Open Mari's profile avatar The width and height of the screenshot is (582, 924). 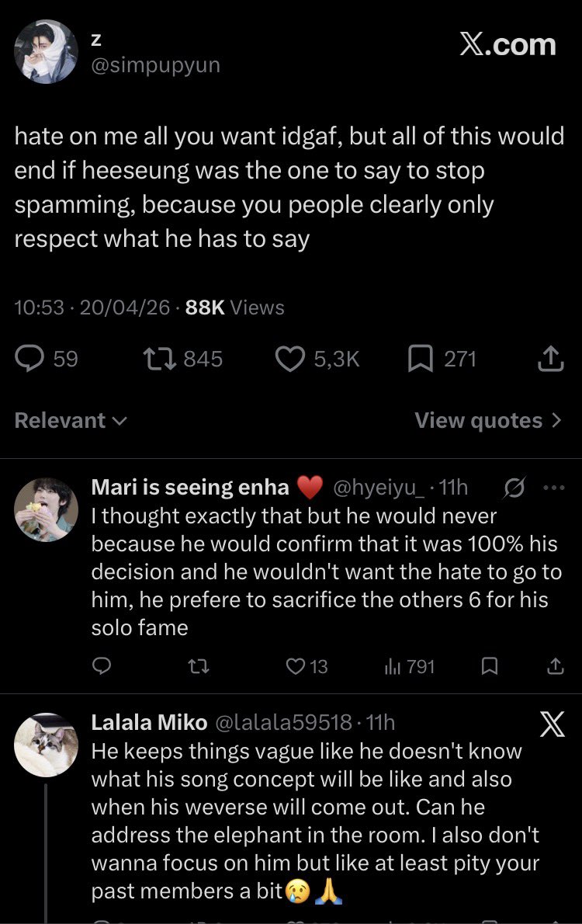[46, 509]
